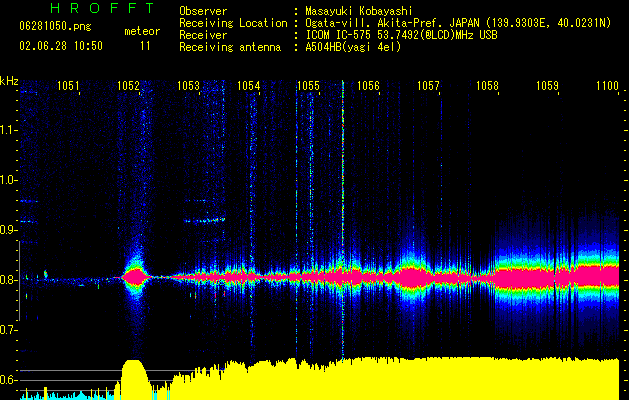The image size is (629, 400).
Task: Click the 1057 time marker
Action: (428, 85)
